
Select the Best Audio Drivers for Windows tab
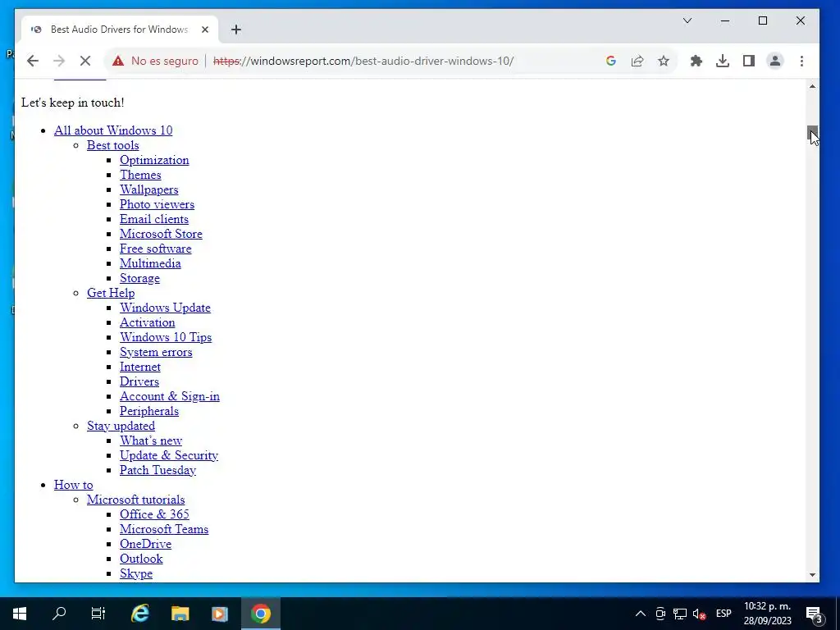click(x=119, y=30)
